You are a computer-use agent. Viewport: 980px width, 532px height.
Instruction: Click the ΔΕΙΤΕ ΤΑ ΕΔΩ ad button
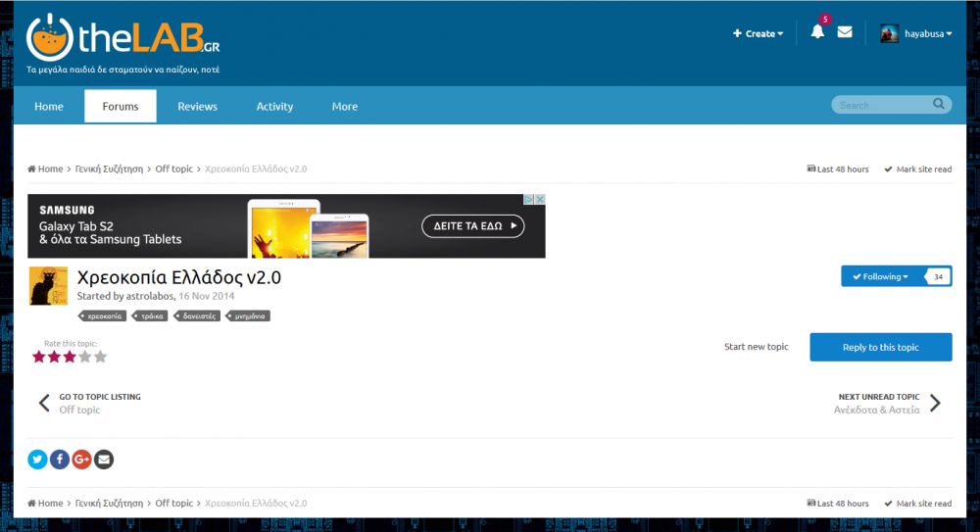[x=473, y=225]
